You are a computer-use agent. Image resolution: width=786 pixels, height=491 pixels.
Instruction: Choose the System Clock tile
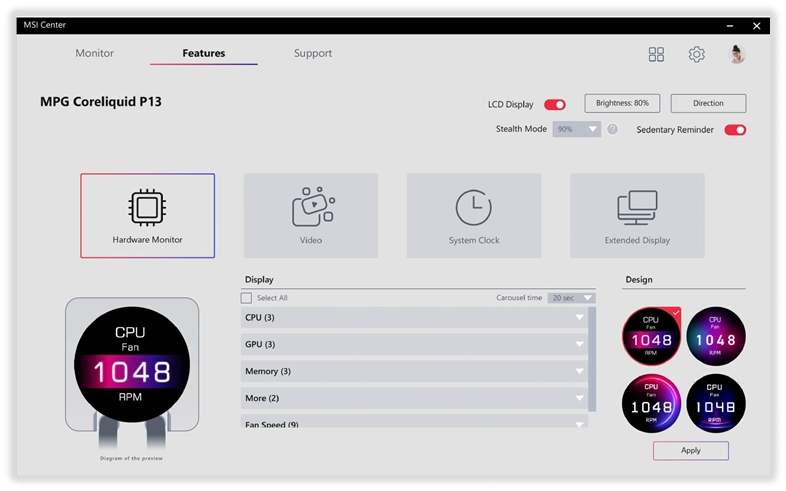point(474,216)
